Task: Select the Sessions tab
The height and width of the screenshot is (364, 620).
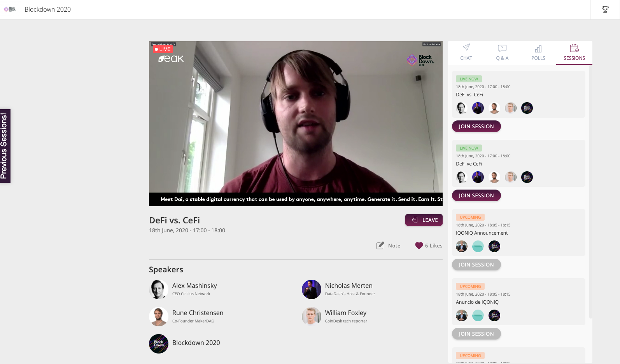Action: (574, 52)
